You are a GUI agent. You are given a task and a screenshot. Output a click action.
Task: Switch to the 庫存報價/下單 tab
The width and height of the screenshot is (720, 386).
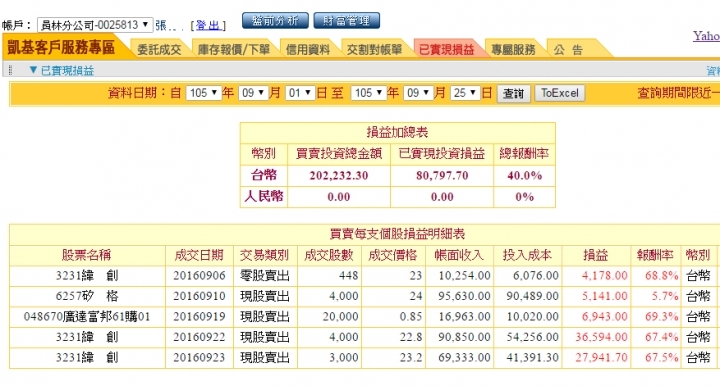click(234, 50)
